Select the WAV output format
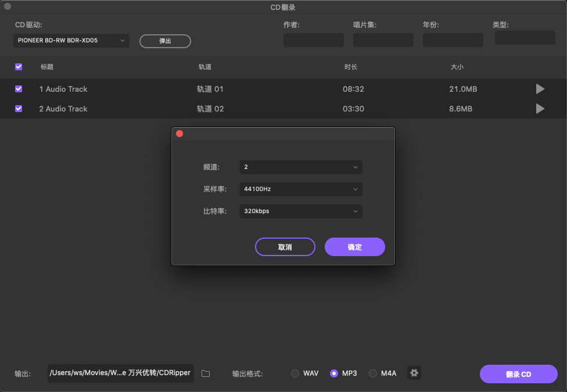This screenshot has height=392, width=567. tap(295, 373)
